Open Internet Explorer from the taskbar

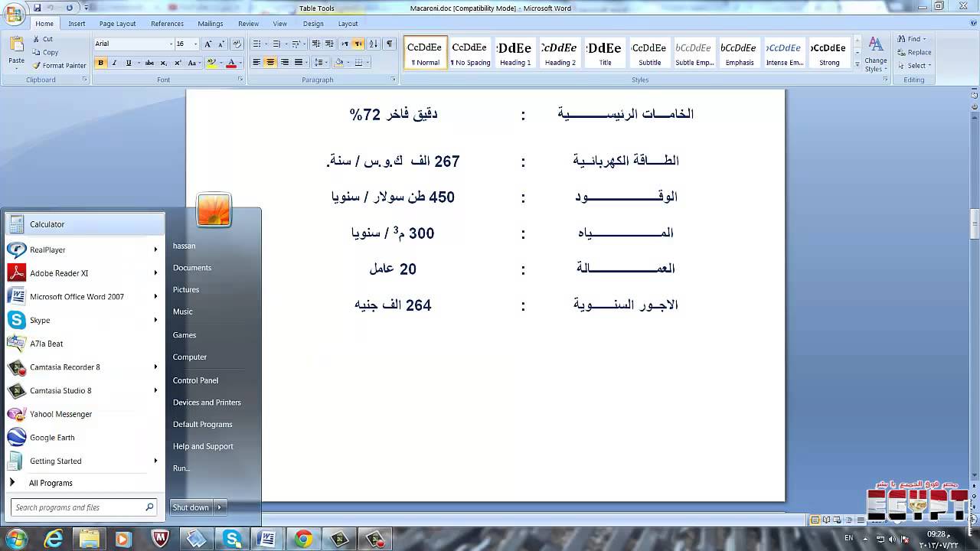(53, 540)
